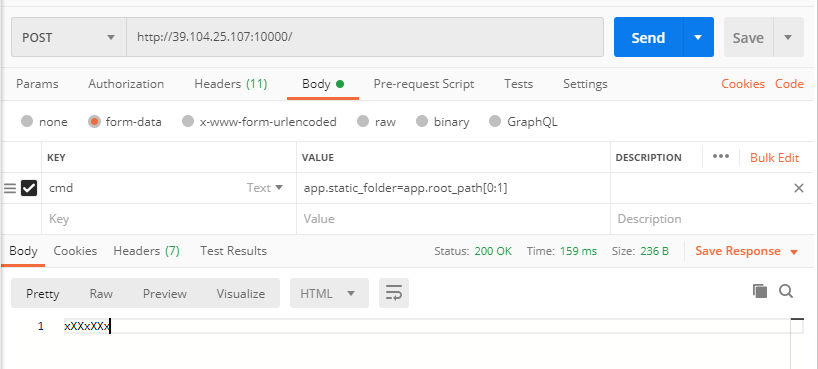Click the empty Description placeholder field
The width and height of the screenshot is (818, 369).
(x=712, y=219)
